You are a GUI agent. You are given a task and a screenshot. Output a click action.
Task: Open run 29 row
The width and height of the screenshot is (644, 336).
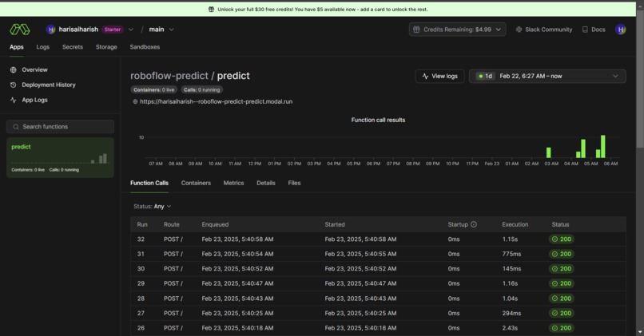378,283
